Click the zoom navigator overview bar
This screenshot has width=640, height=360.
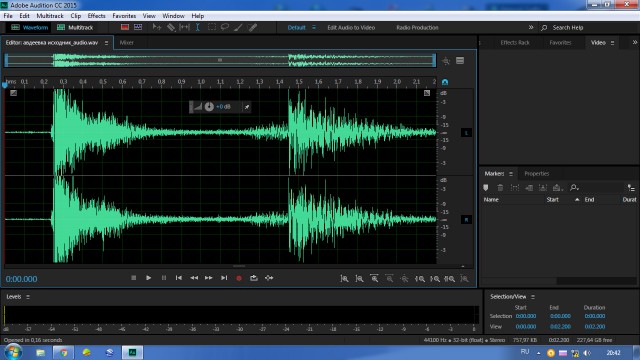click(x=220, y=60)
